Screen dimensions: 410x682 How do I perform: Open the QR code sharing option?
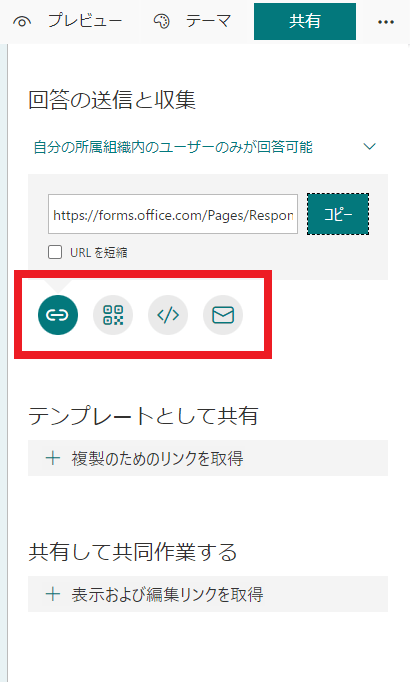click(113, 315)
